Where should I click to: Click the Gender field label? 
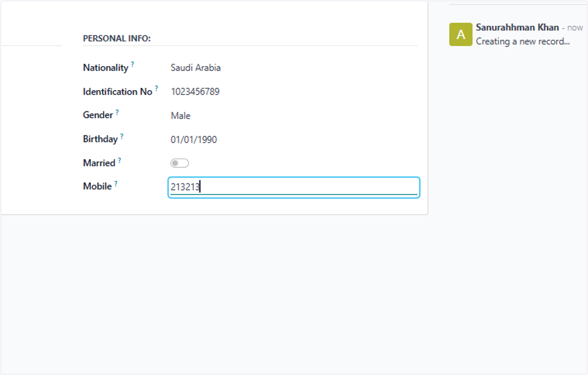pyautogui.click(x=98, y=115)
